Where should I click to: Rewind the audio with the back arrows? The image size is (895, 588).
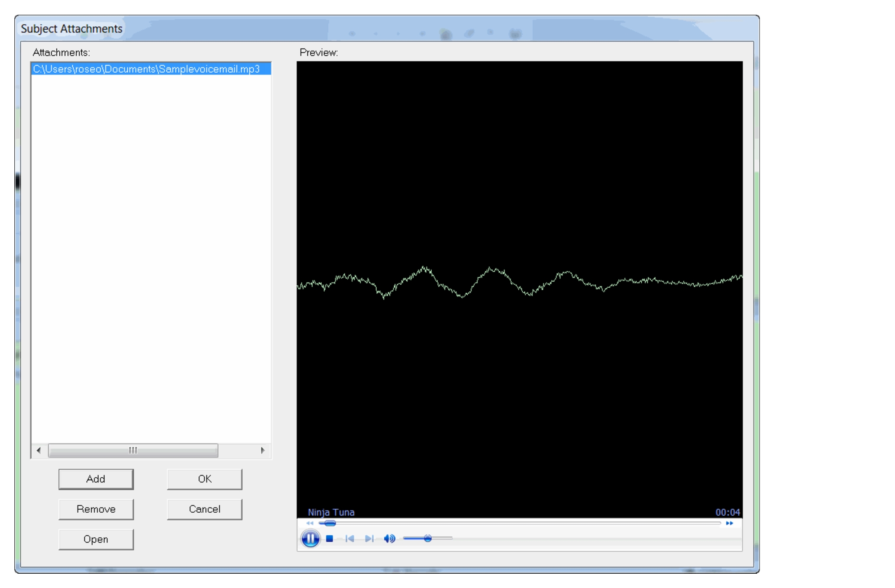tap(310, 523)
